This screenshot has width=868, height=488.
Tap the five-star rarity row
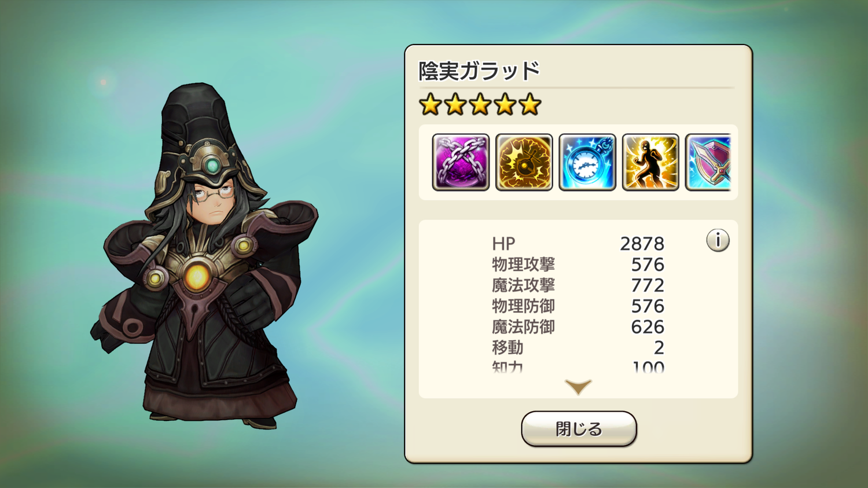click(480, 105)
